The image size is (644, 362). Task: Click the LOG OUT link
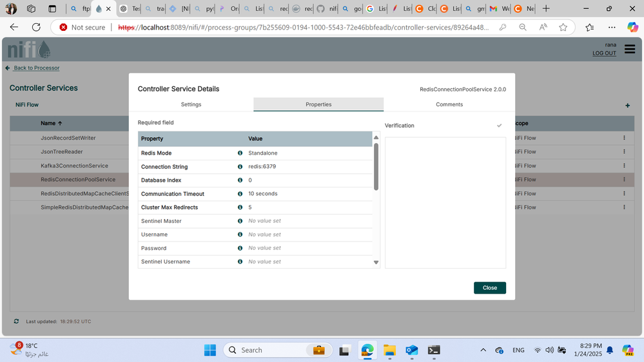(x=604, y=53)
